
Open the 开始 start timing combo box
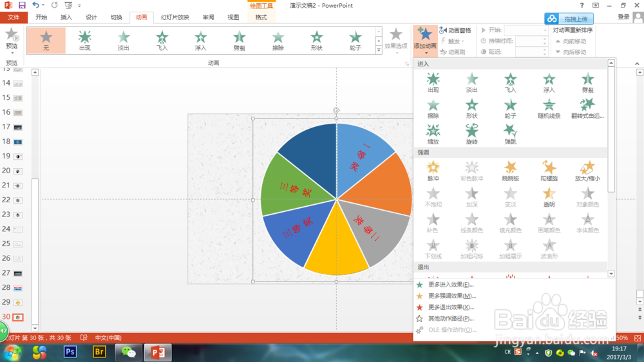coord(526,30)
